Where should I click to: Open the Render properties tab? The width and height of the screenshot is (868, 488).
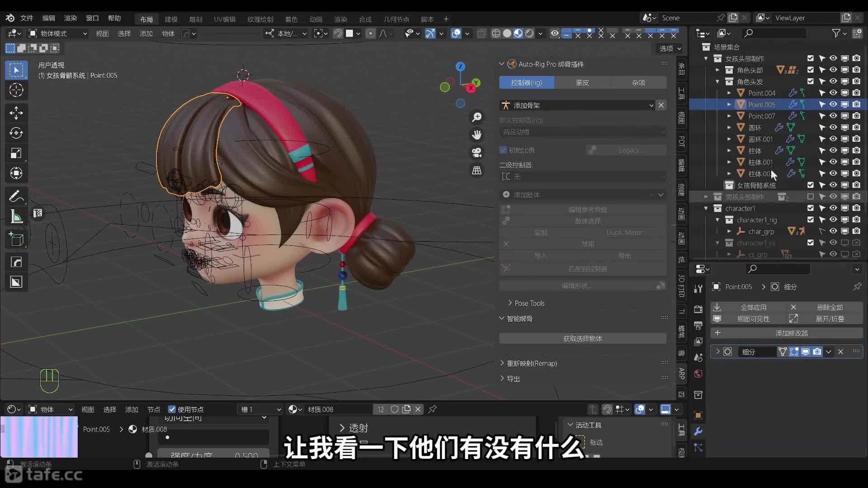[698, 309]
